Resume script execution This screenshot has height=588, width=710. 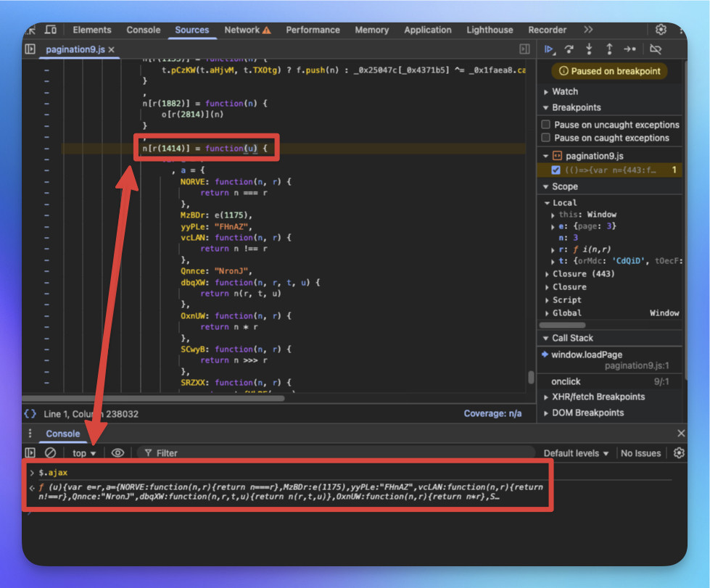tap(549, 49)
